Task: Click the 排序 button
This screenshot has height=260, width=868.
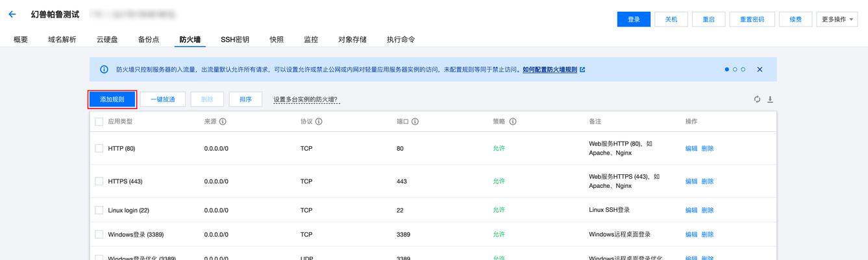Action: coord(245,99)
